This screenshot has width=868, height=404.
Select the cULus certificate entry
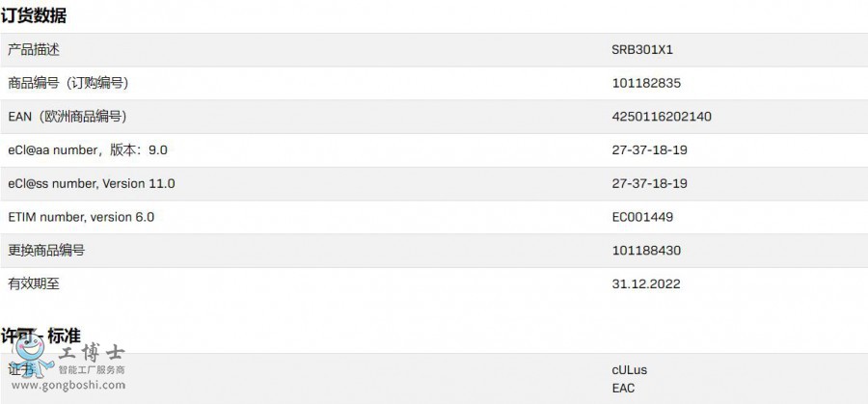630,369
